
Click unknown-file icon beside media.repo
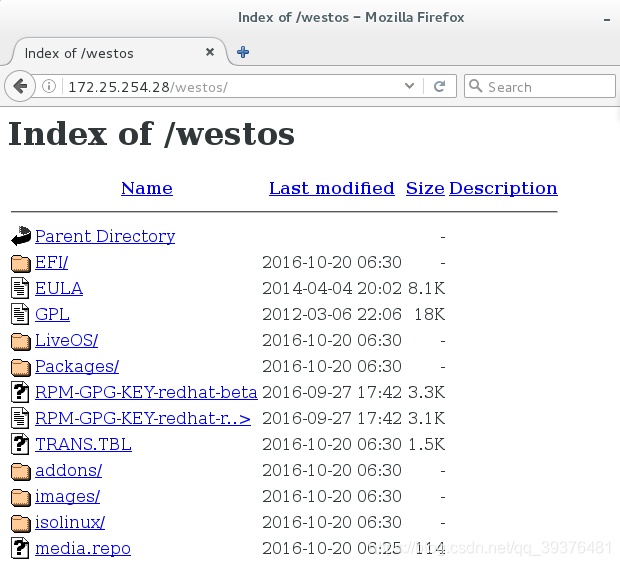coord(20,548)
